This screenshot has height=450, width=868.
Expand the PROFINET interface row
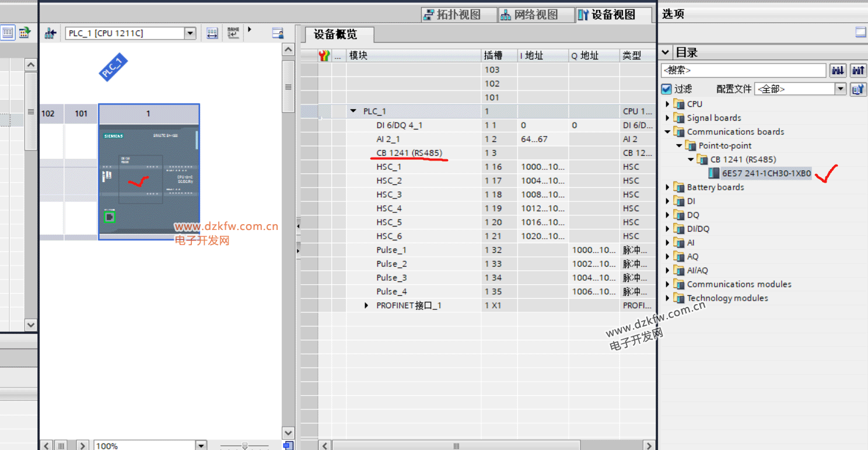click(x=366, y=305)
